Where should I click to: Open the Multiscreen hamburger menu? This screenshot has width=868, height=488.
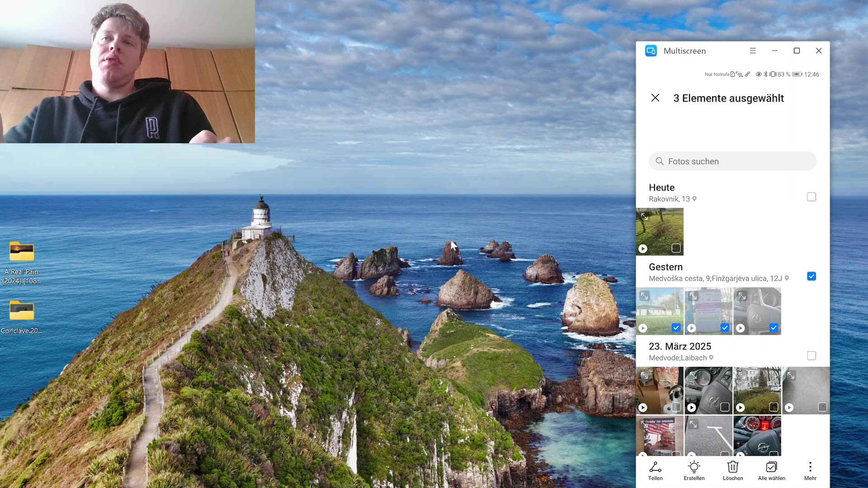click(x=753, y=51)
